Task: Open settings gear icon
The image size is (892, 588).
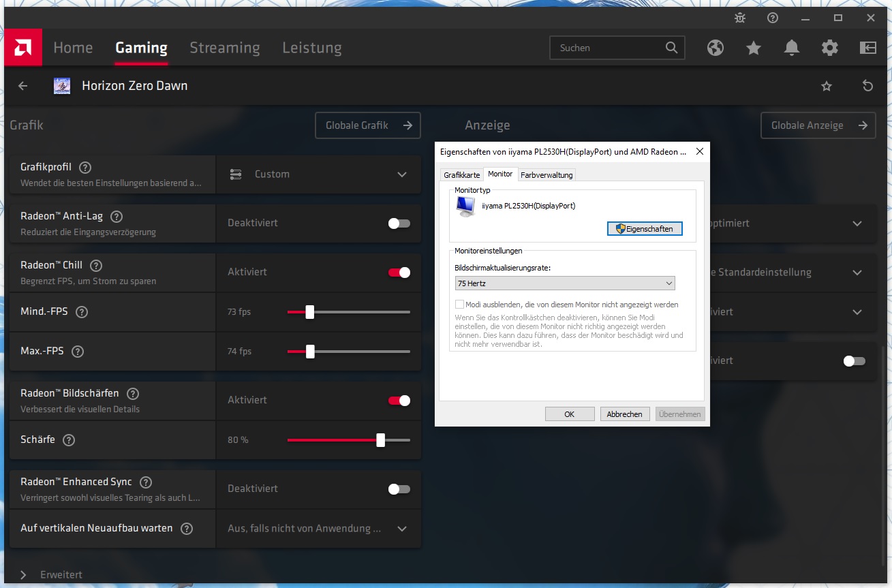Action: (829, 48)
